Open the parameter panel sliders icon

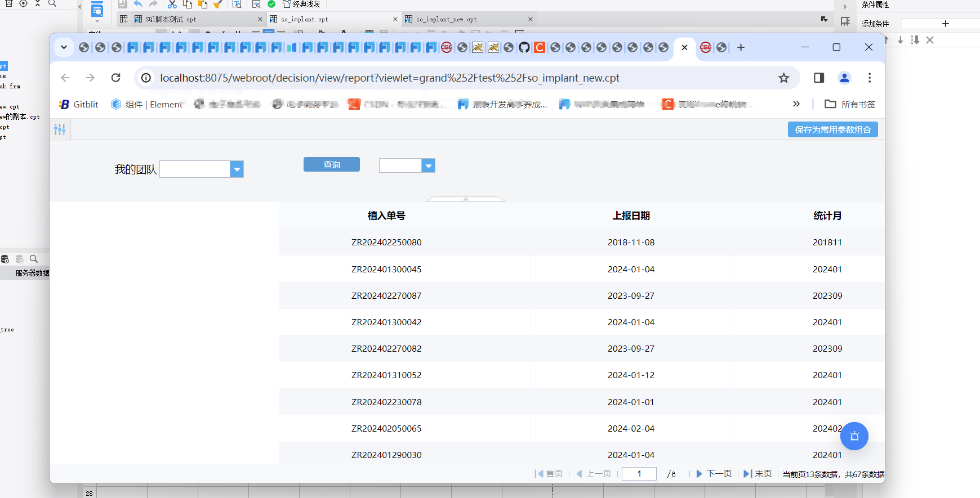[60, 129]
